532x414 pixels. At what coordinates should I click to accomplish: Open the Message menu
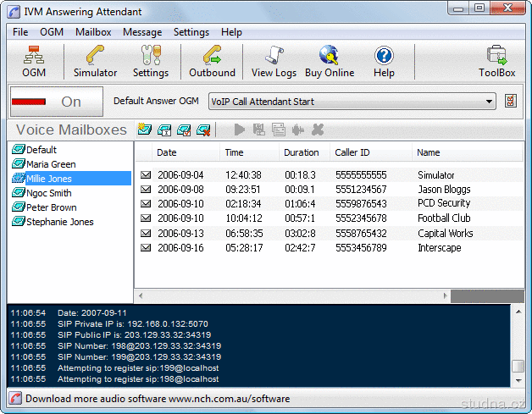[x=142, y=32]
